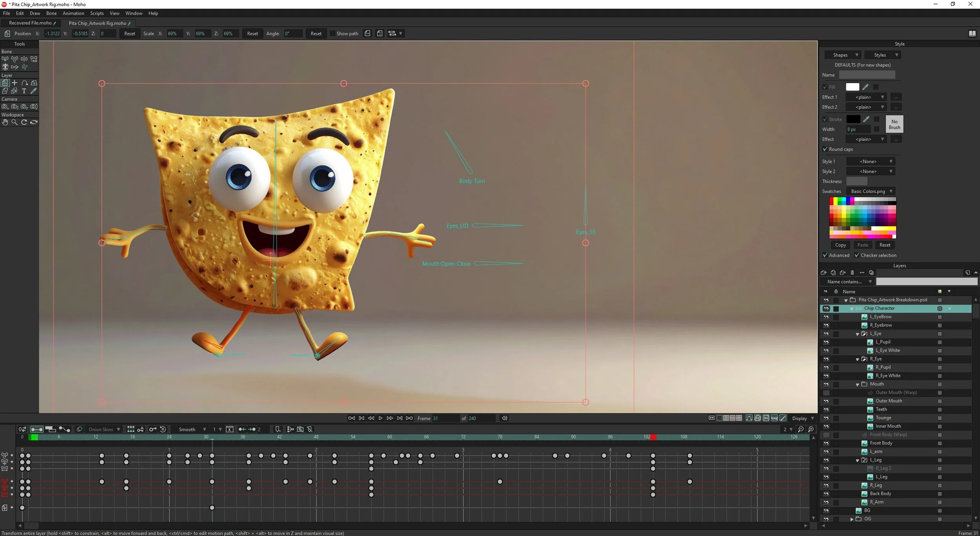Open the Animation menu

(73, 13)
